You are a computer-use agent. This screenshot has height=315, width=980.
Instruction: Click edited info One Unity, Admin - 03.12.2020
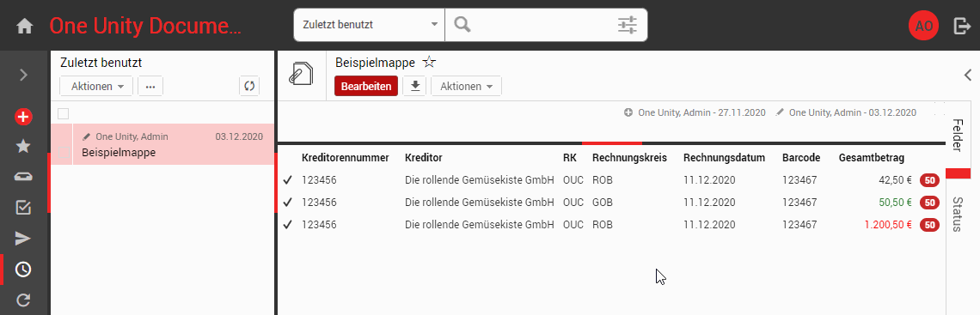[x=846, y=113]
